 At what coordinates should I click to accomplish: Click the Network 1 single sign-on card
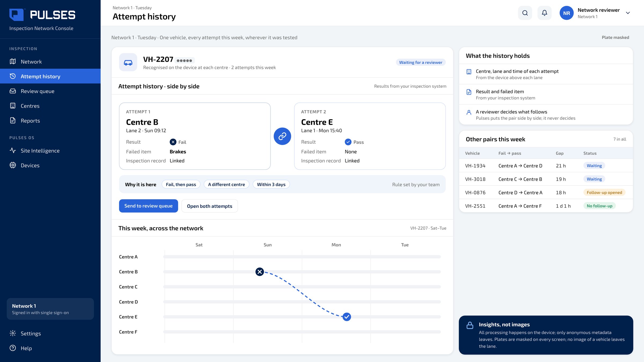point(50,309)
